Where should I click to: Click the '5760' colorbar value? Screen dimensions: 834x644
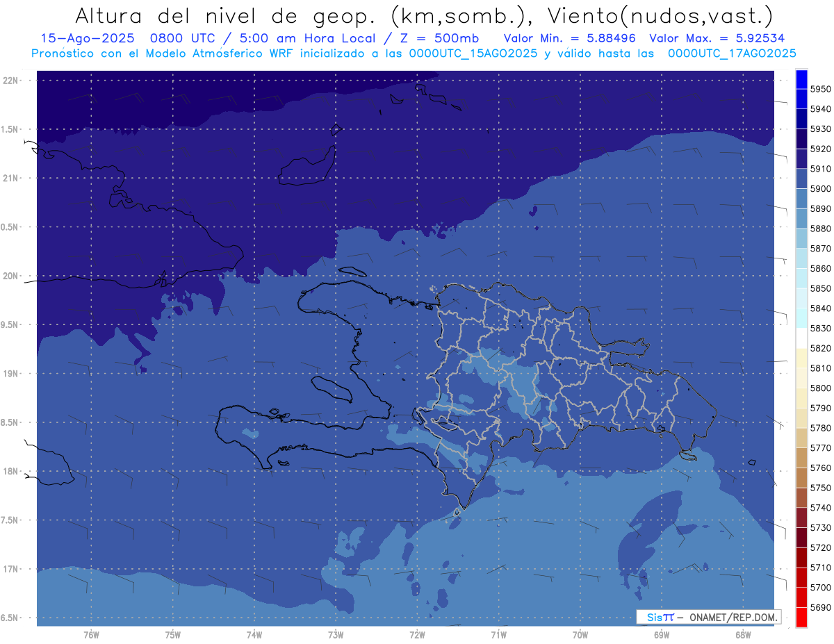point(820,468)
